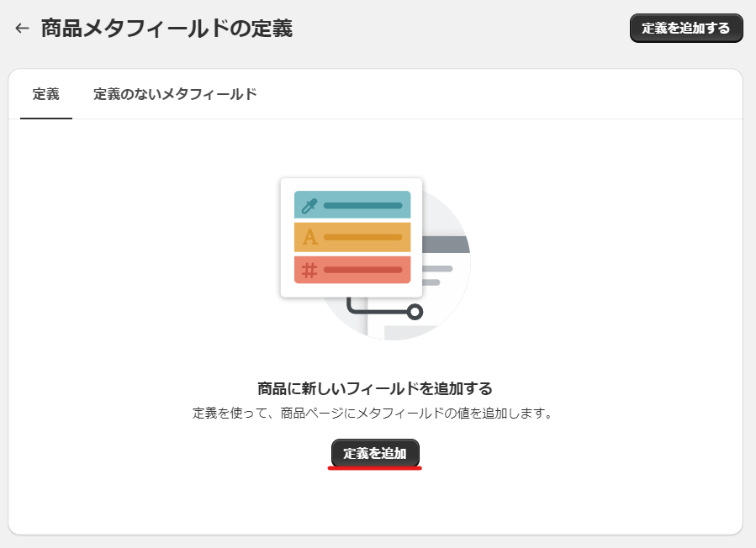
Task: Click the 定義を追加 button under the description
Action: tap(375, 453)
